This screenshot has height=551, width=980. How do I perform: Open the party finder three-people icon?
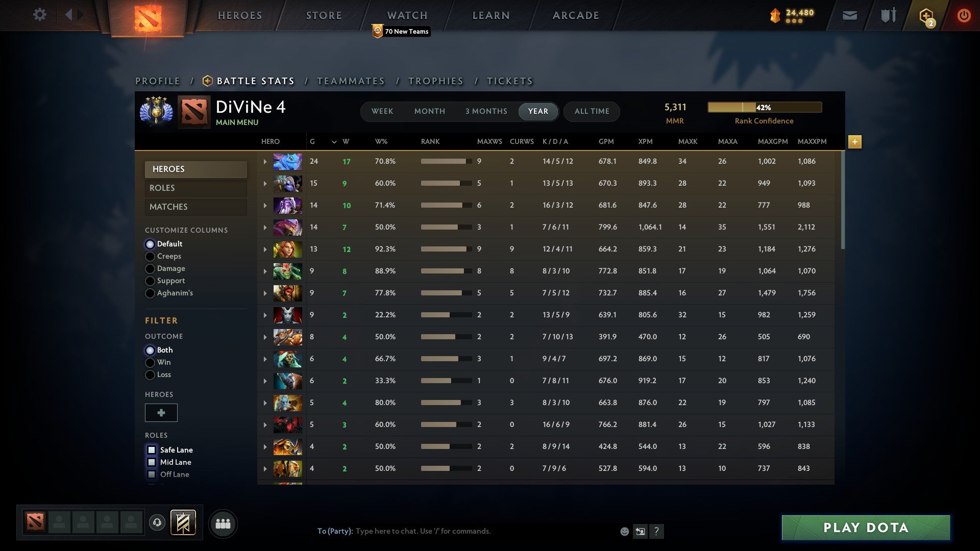pos(223,523)
